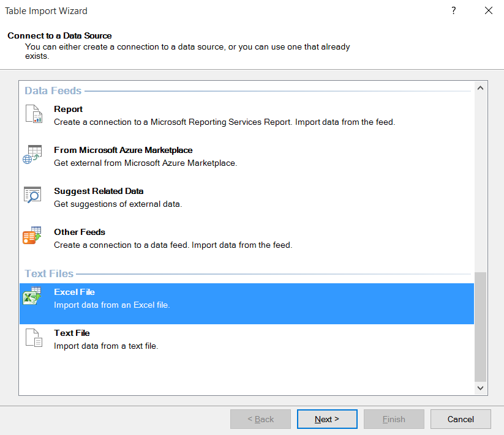This screenshot has height=435, width=504.
Task: Click the Other Feeds orange icon
Action: [x=32, y=236]
